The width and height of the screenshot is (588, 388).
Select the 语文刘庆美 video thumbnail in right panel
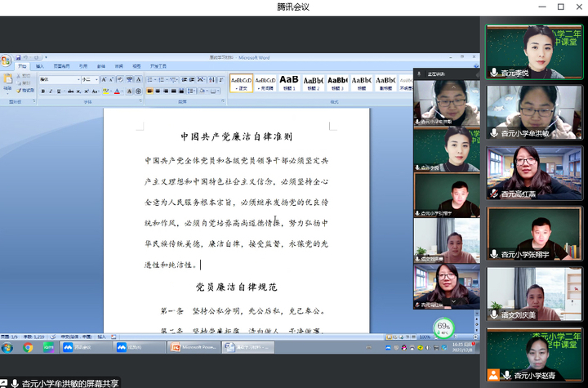534,294
